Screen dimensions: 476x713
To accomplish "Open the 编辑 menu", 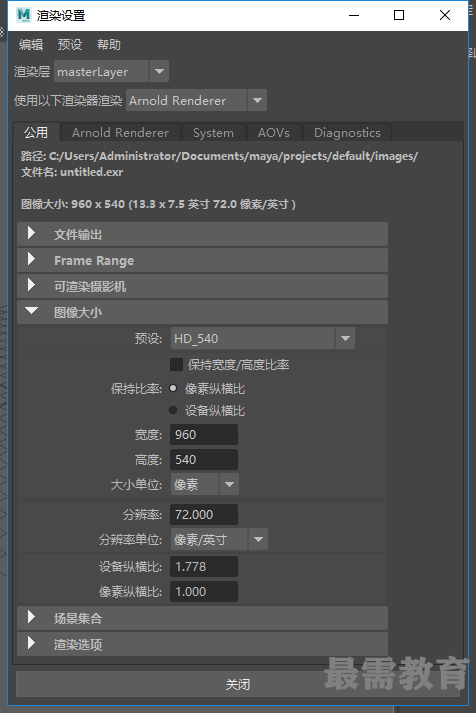I will point(31,45).
